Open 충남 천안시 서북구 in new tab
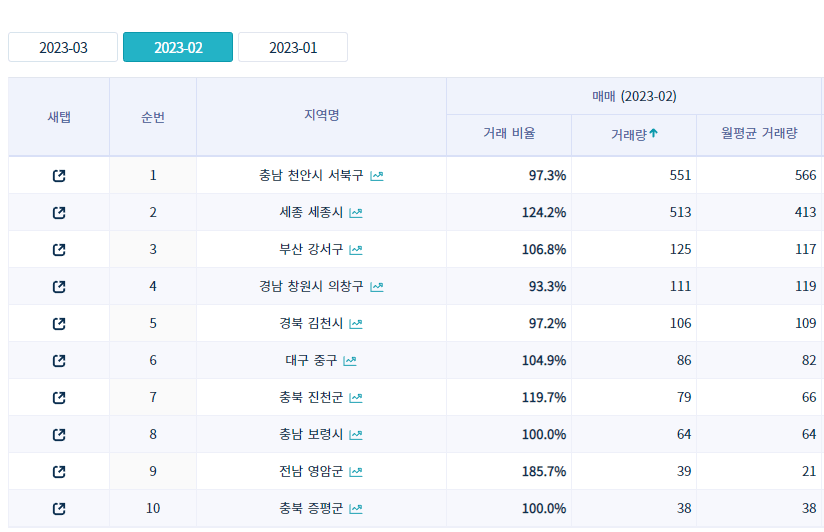This screenshot has height=532, width=824. tap(59, 176)
